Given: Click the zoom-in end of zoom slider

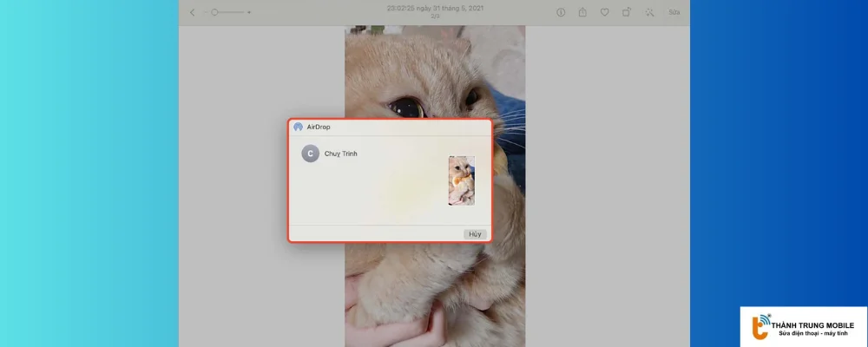Looking at the screenshot, I should tap(249, 12).
